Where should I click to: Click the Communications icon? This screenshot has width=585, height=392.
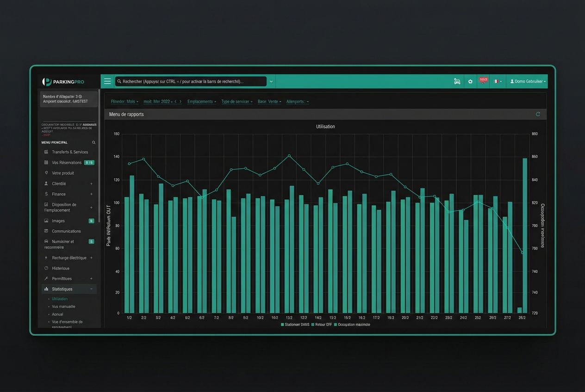[x=46, y=231]
